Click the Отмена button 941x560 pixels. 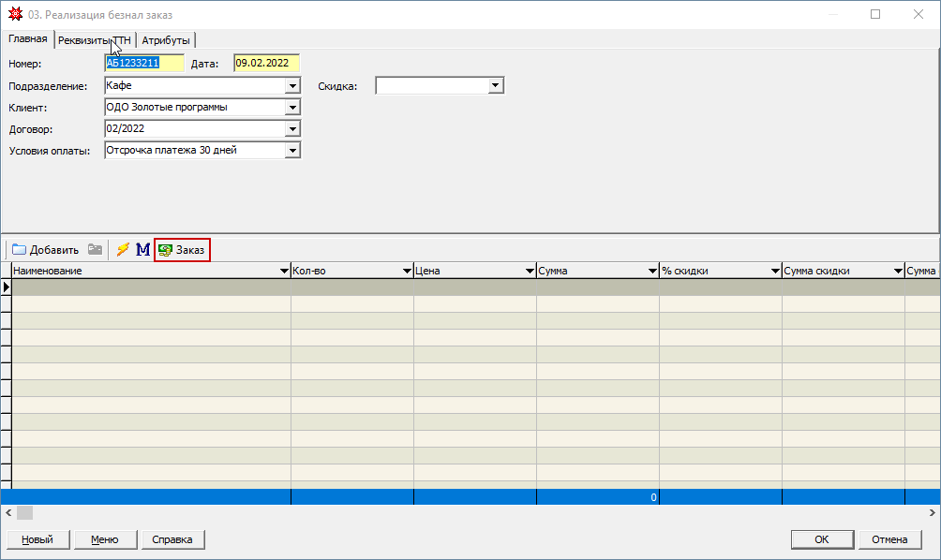tap(889, 539)
